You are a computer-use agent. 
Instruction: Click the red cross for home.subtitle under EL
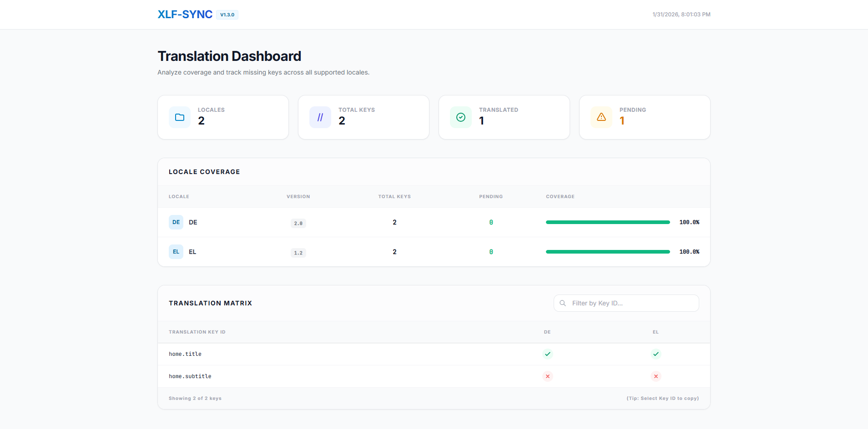[656, 376]
